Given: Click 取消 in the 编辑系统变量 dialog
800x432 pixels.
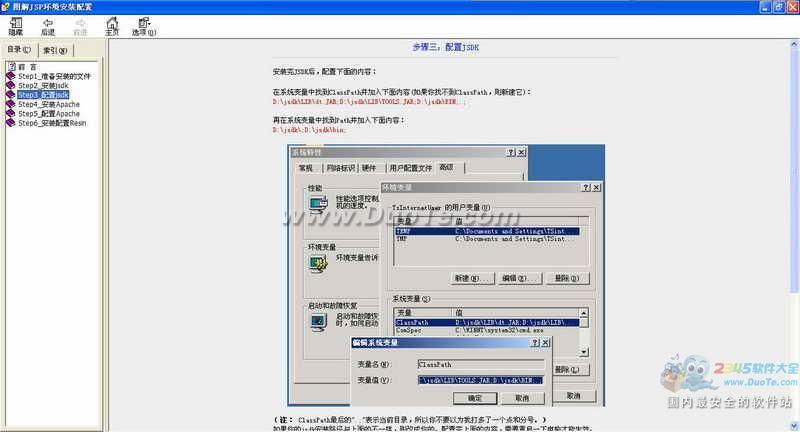Looking at the screenshot, I should click(522, 397).
